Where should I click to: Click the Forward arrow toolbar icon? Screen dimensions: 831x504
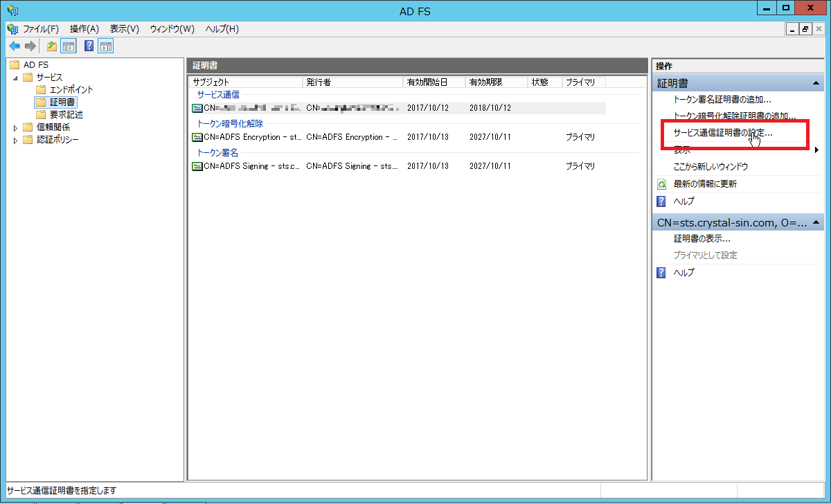[30, 46]
